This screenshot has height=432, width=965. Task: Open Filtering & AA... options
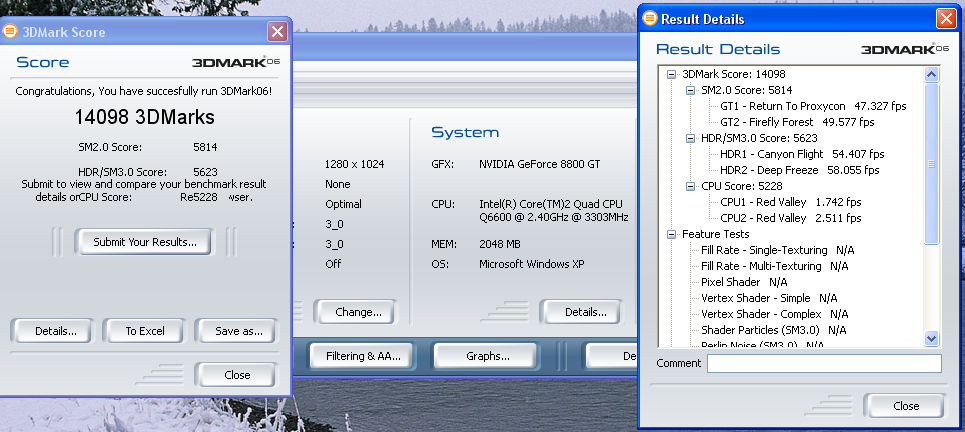pos(362,356)
